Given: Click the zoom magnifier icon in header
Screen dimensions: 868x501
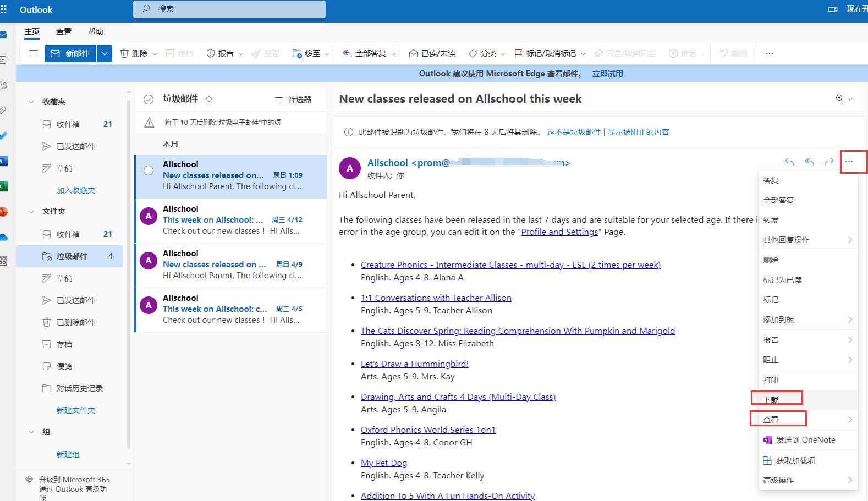Looking at the screenshot, I should pos(840,98).
